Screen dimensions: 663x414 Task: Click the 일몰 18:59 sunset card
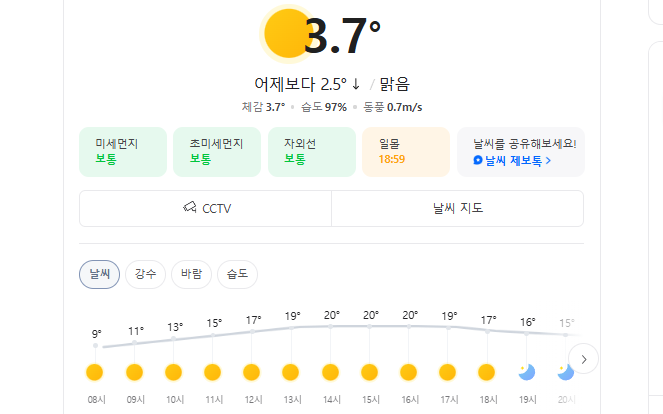point(405,151)
